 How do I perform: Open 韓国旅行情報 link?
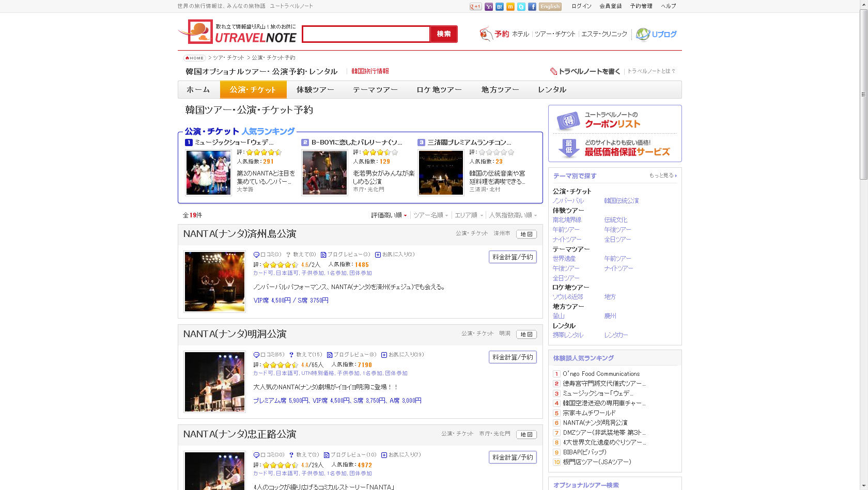point(370,71)
